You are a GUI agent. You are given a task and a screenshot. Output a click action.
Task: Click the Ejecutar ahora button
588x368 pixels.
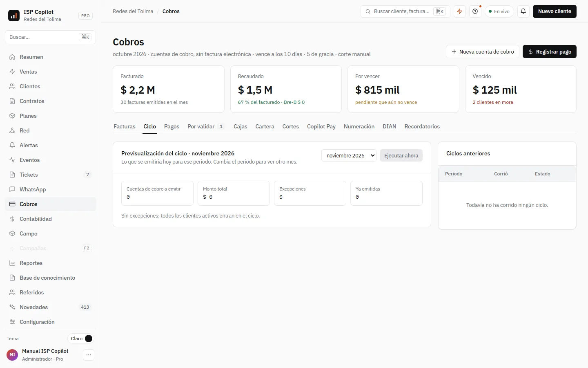(401, 155)
